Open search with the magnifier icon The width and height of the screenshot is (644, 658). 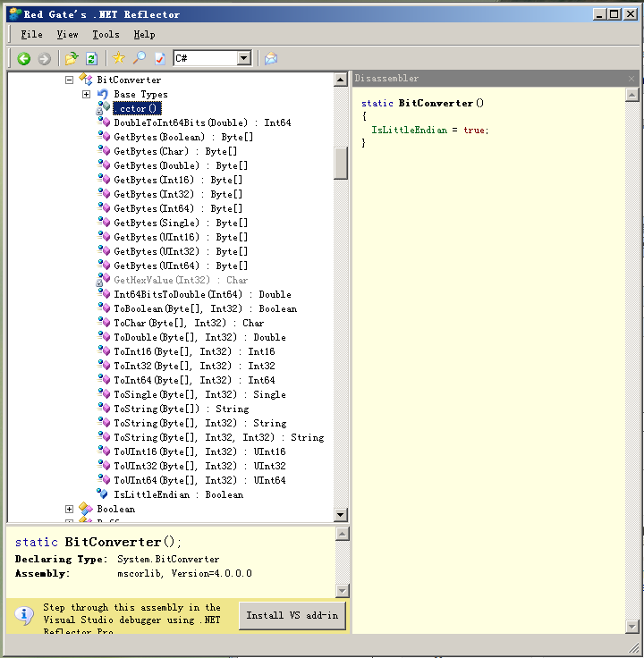[139, 58]
